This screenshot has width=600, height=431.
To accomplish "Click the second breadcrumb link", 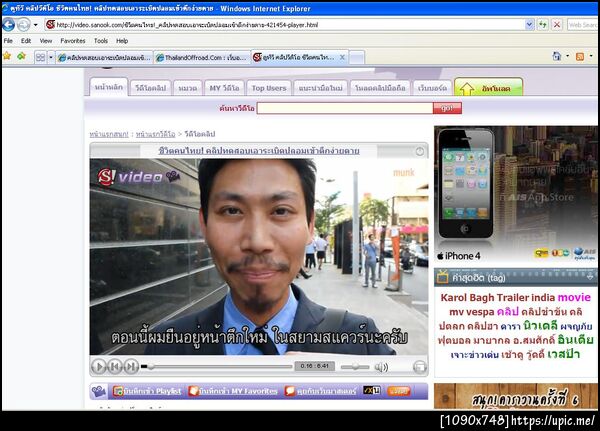I will [155, 134].
